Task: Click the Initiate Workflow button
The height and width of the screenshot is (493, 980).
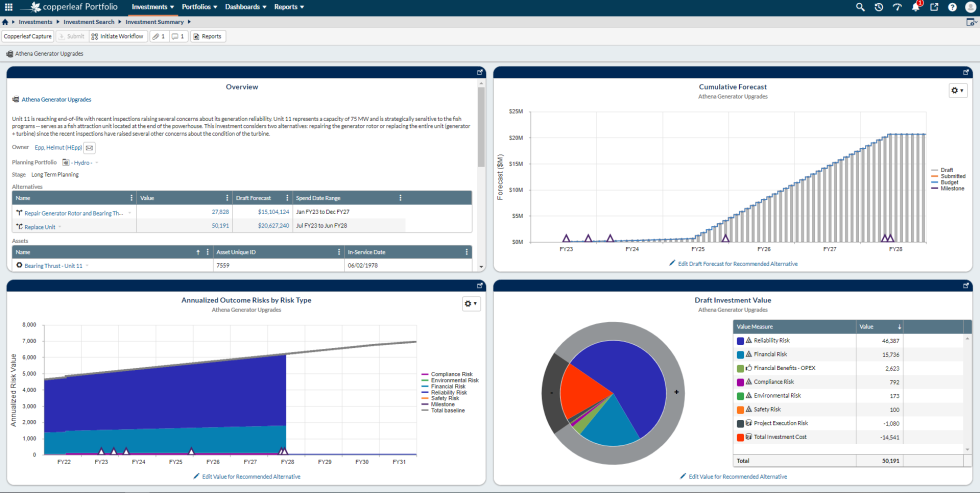Action: (119, 36)
